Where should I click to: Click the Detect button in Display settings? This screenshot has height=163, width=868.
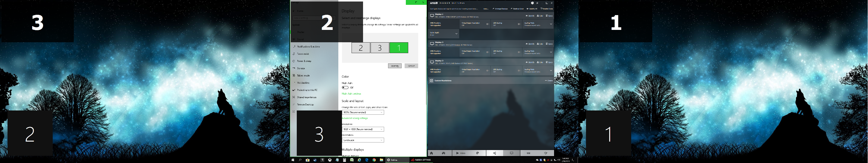[x=412, y=66]
